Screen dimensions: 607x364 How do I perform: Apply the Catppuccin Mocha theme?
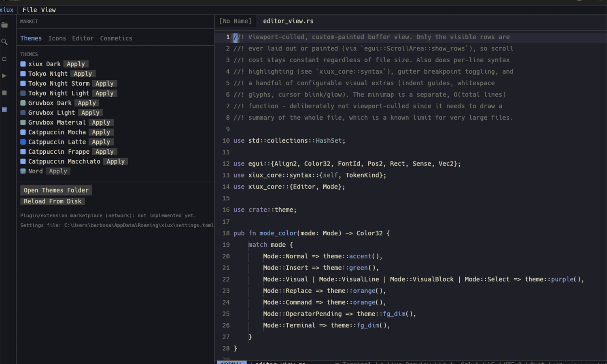(101, 132)
